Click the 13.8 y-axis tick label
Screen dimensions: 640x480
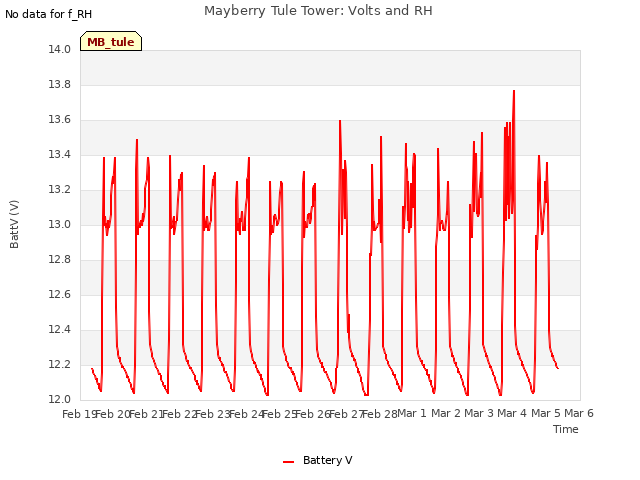(x=60, y=84)
